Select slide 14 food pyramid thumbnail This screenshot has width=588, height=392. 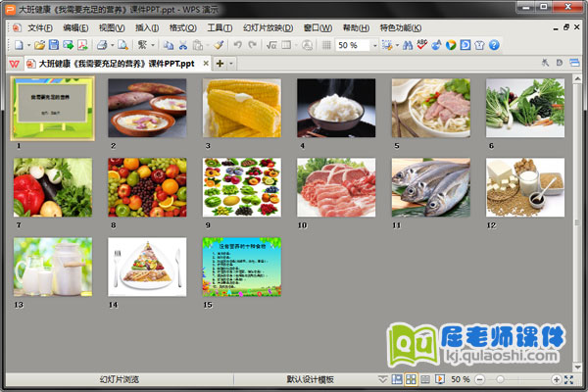pyautogui.click(x=146, y=266)
